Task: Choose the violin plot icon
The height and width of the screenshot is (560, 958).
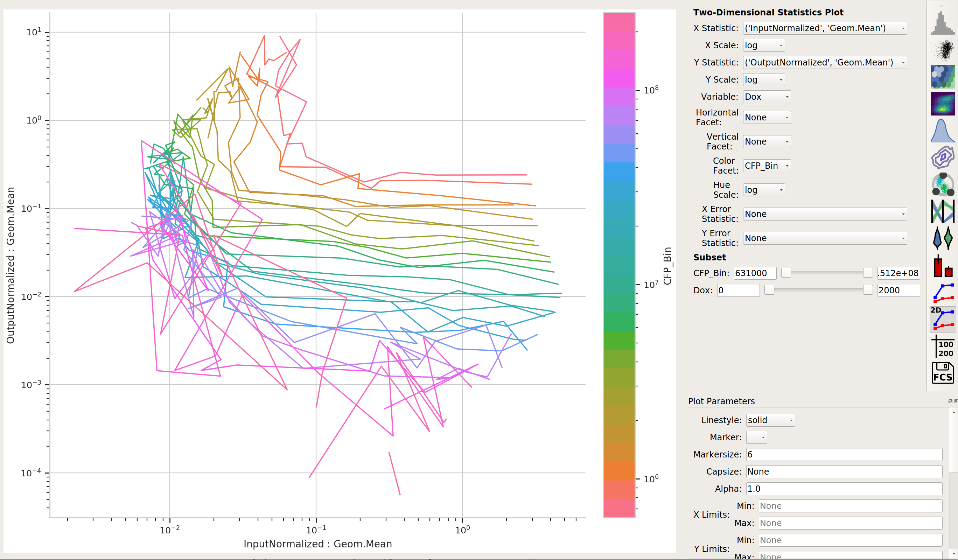Action: pyautogui.click(x=942, y=238)
